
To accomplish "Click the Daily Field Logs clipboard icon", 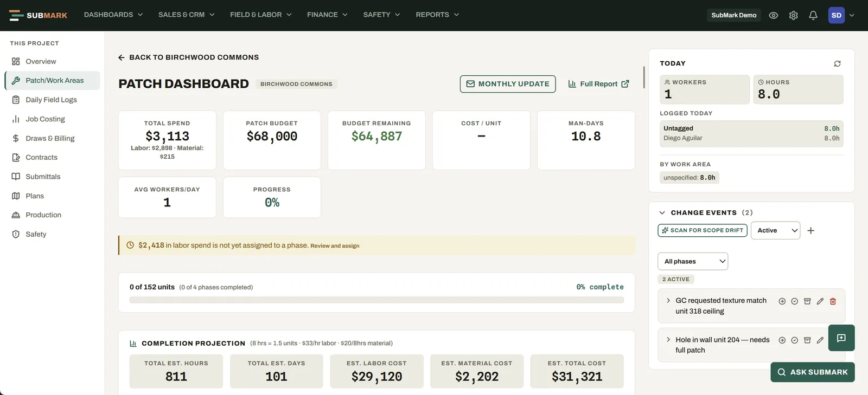I will [x=16, y=100].
